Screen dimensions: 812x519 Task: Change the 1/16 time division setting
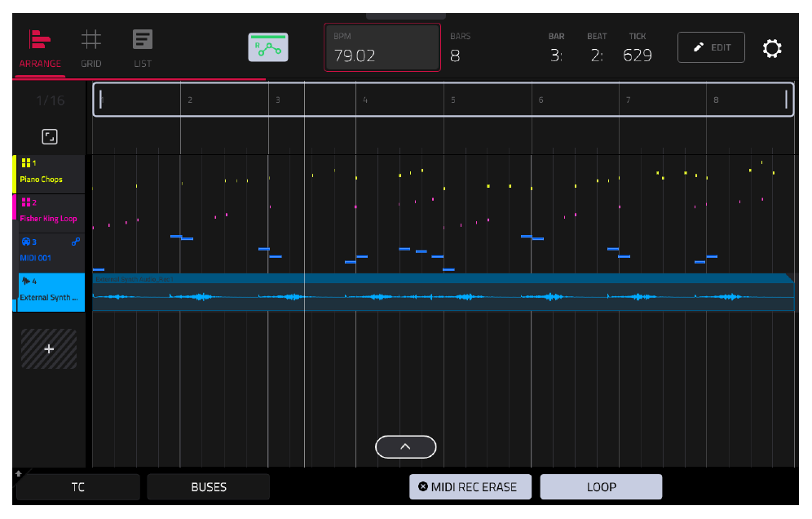(51, 100)
